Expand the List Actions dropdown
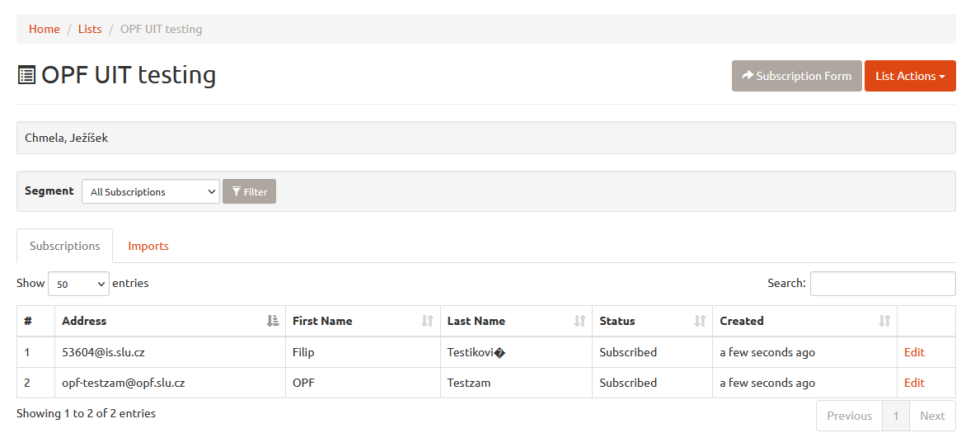Image resolution: width=980 pixels, height=447 pixels. pos(910,76)
